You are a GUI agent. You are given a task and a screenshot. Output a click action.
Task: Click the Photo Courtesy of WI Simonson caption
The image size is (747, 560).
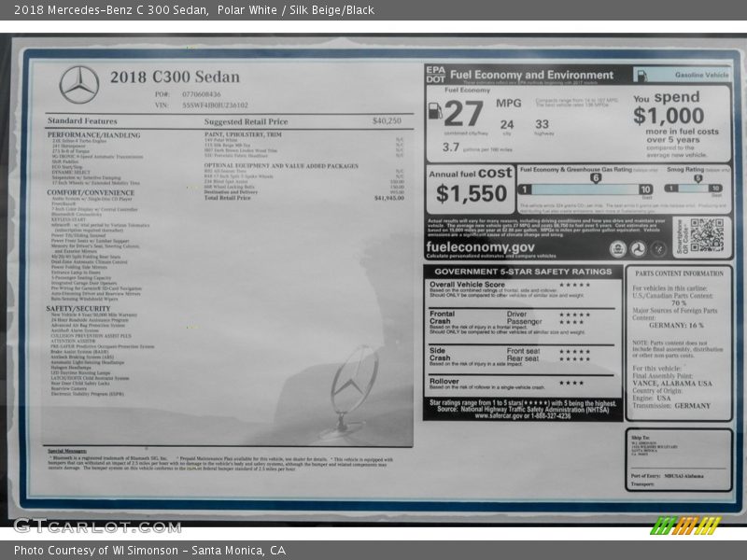[x=149, y=551]
